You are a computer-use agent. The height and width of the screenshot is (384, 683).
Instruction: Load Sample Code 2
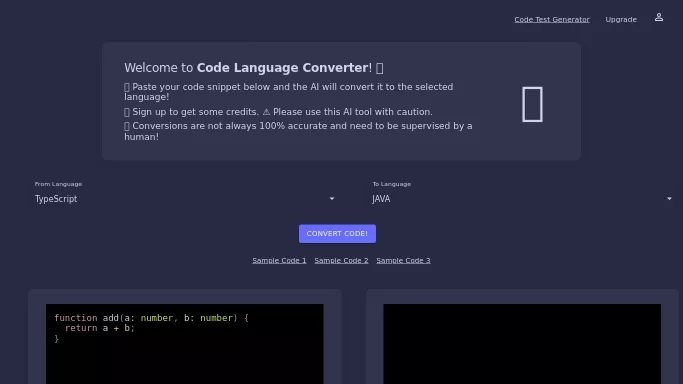point(341,260)
